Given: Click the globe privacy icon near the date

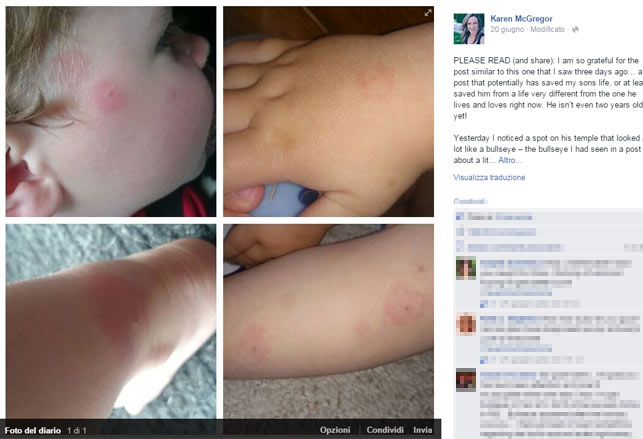Looking at the screenshot, I should [575, 30].
